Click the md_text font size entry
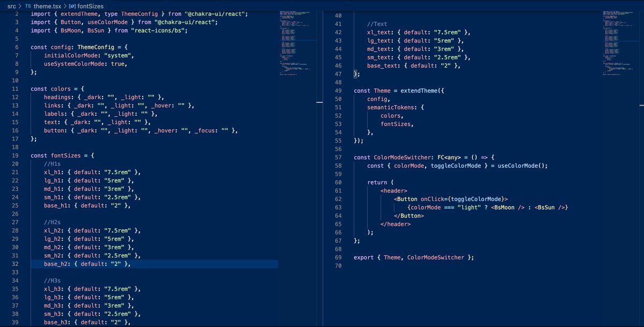This screenshot has width=644, height=327. pyautogui.click(x=415, y=49)
